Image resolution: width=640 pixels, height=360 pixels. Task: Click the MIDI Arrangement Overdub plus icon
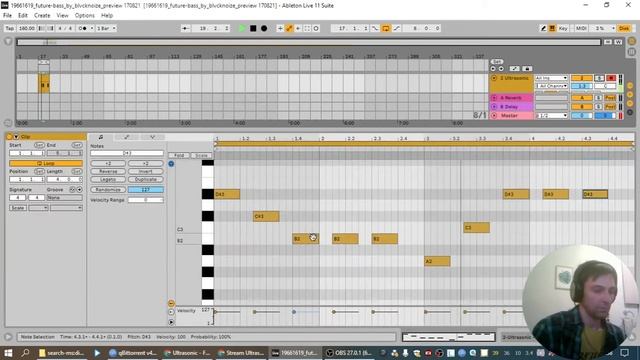tap(280, 28)
